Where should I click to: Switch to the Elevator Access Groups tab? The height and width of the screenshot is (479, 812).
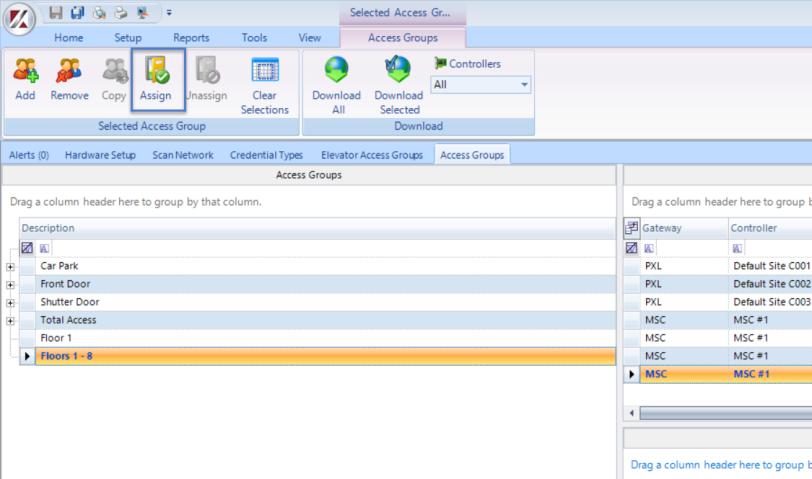tap(372, 155)
